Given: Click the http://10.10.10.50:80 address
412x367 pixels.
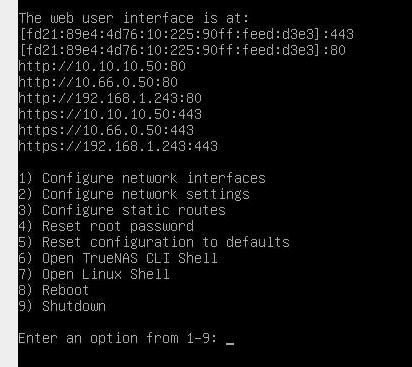Looking at the screenshot, I should tap(102, 66).
